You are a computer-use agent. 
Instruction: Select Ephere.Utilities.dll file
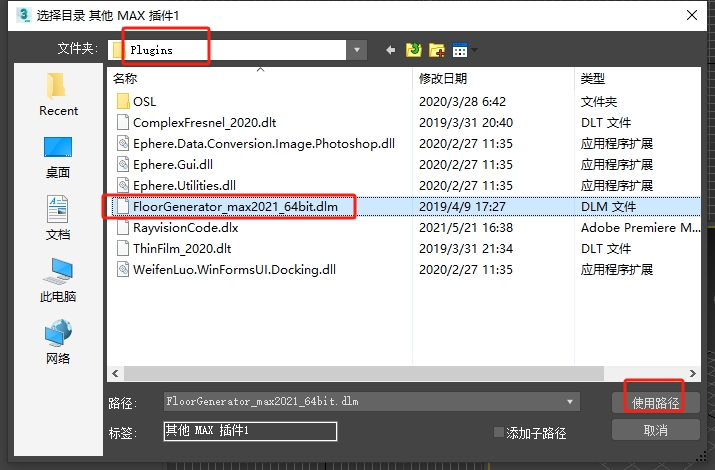[184, 186]
